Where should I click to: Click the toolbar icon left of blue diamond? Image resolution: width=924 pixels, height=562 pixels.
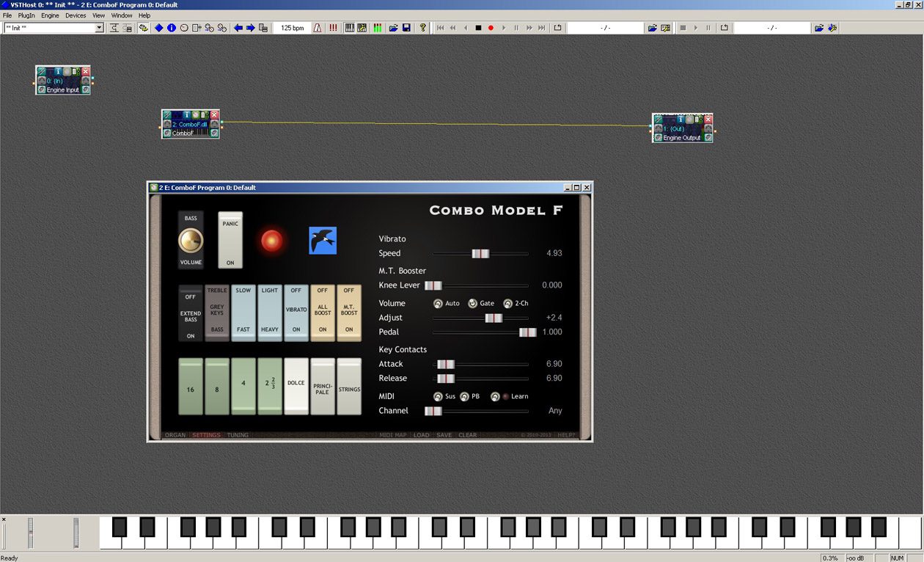(x=143, y=28)
